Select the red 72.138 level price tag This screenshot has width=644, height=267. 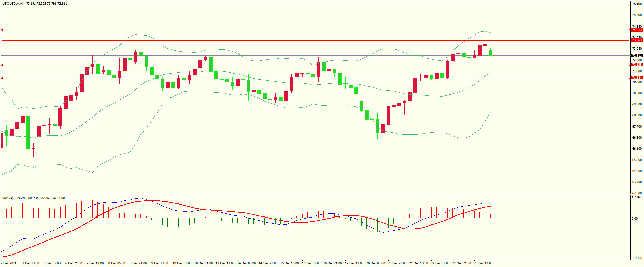click(637, 65)
